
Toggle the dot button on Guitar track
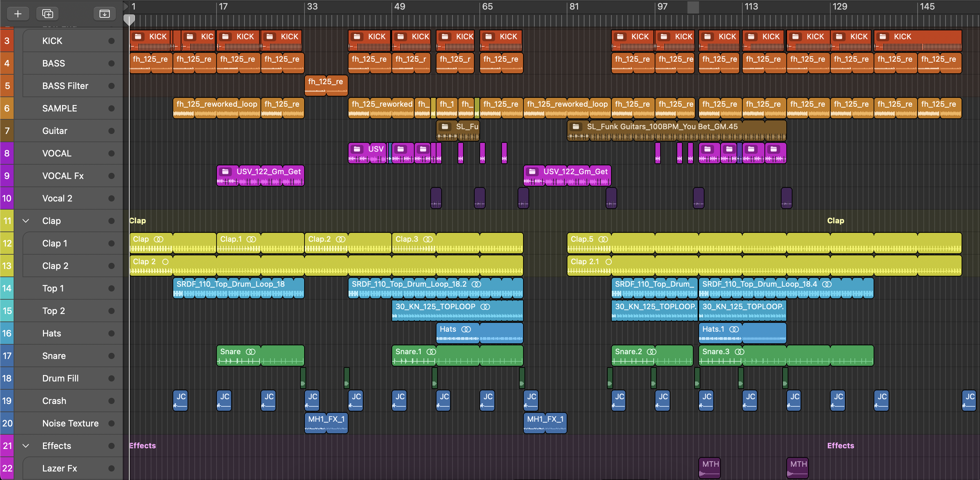click(x=111, y=131)
